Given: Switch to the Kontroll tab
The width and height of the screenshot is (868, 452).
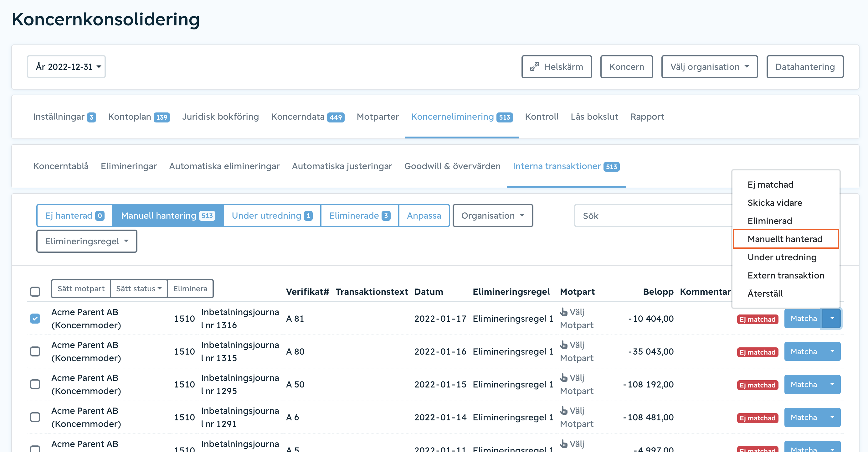Looking at the screenshot, I should point(542,117).
